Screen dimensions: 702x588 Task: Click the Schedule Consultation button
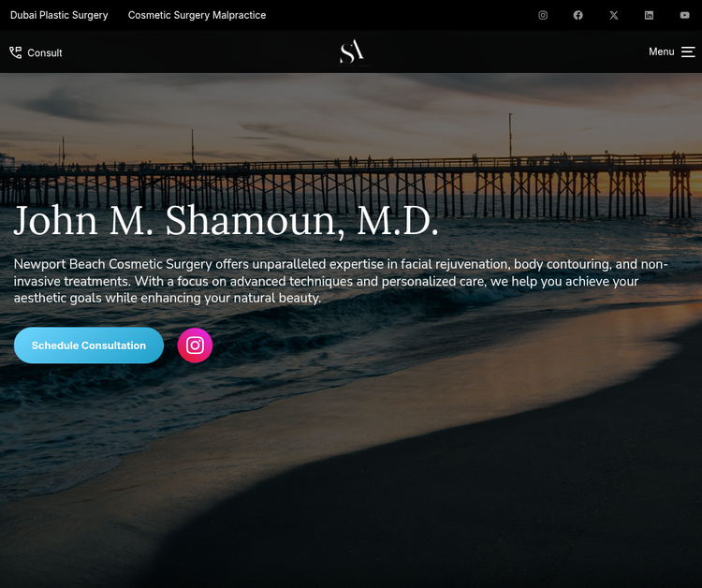(x=89, y=345)
